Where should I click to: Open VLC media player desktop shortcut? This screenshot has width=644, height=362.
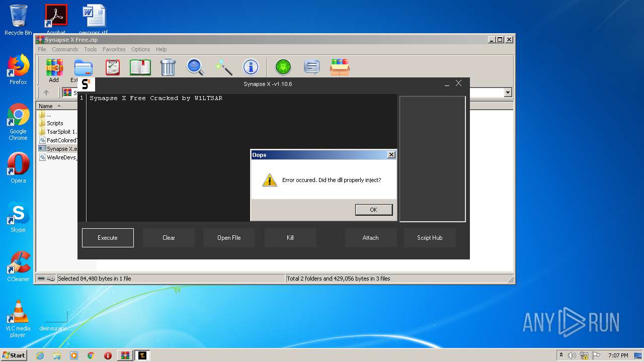click(18, 319)
